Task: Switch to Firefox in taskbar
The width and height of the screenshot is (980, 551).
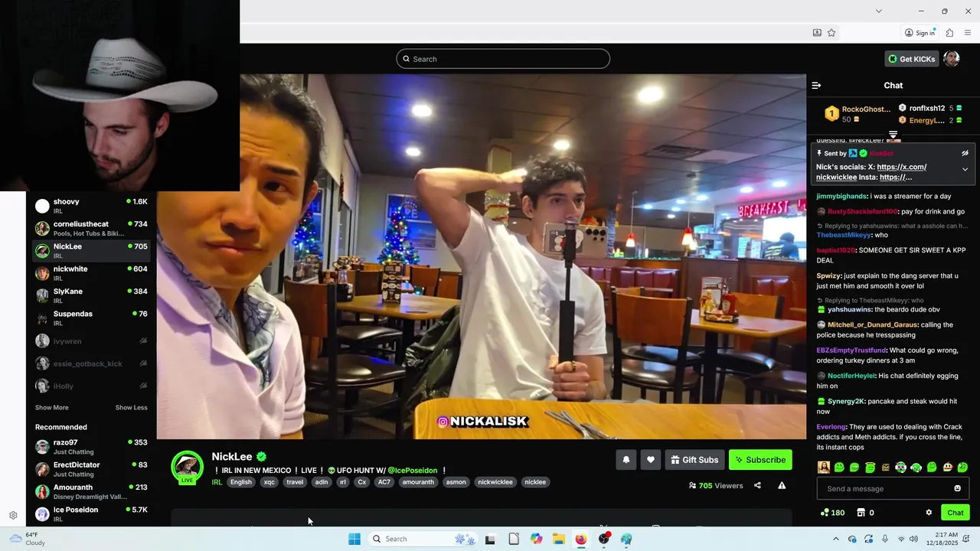Action: (581, 539)
